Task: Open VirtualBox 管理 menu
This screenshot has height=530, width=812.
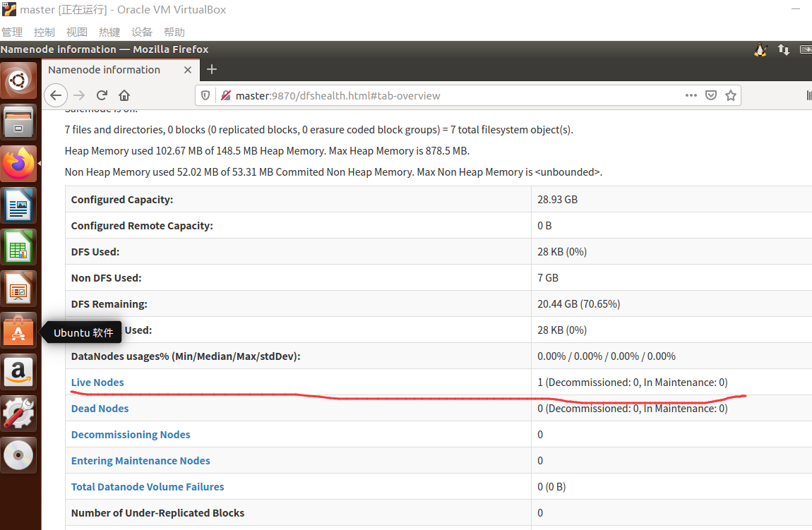Action: pos(12,32)
